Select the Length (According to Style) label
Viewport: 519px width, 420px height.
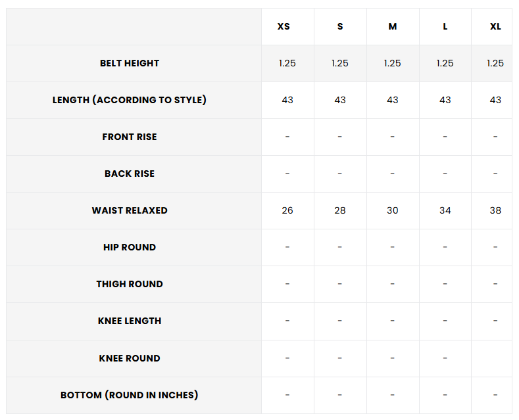(130, 100)
